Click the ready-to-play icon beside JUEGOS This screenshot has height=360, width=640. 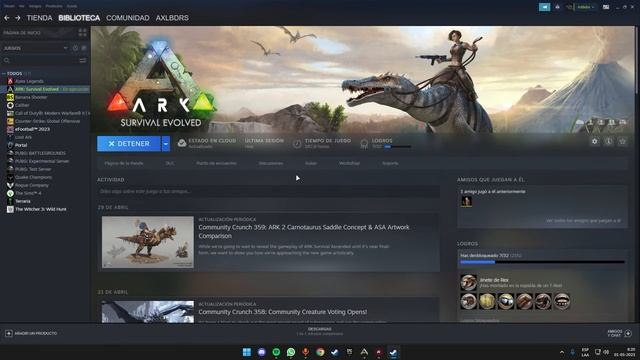tap(84, 48)
